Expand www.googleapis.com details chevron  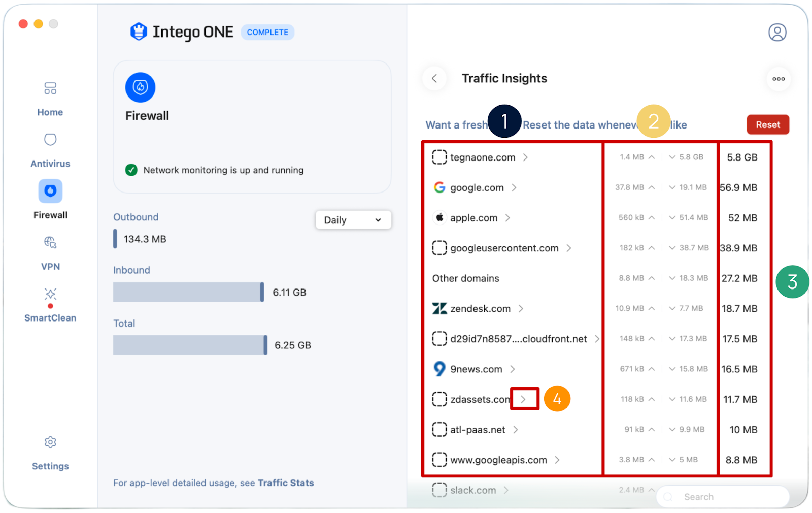coord(557,460)
